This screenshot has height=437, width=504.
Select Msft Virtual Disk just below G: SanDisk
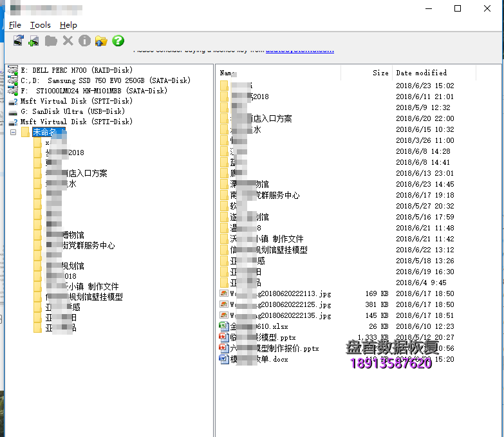click(x=77, y=122)
